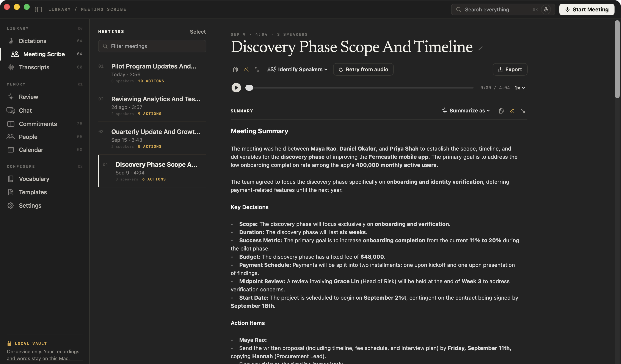
Task: Click the 0:00 / 4:04 time readout
Action: pos(495,88)
